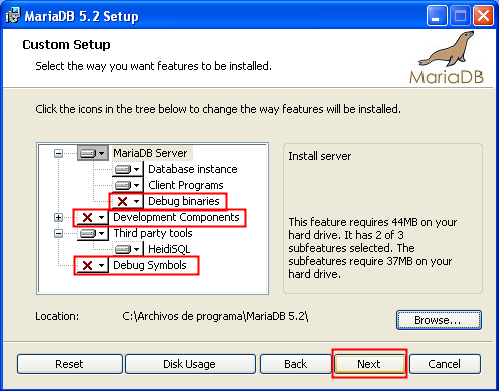Select HeidiSQL tree label
Viewport: 499px width, 391px height.
169,249
